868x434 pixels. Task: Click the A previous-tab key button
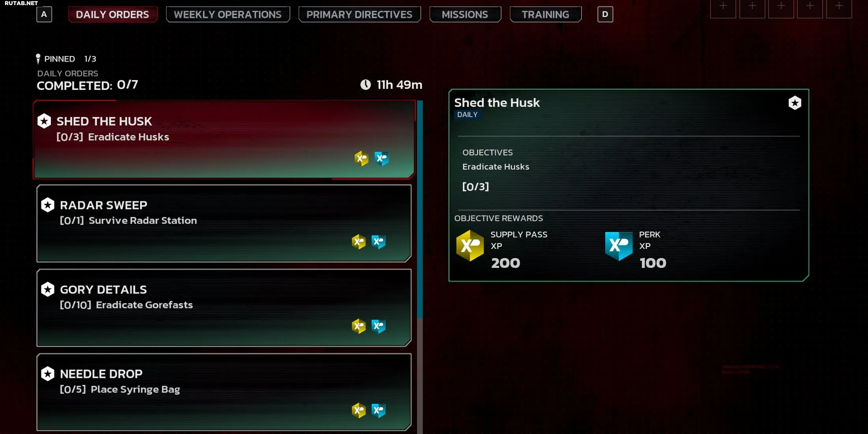[44, 15]
